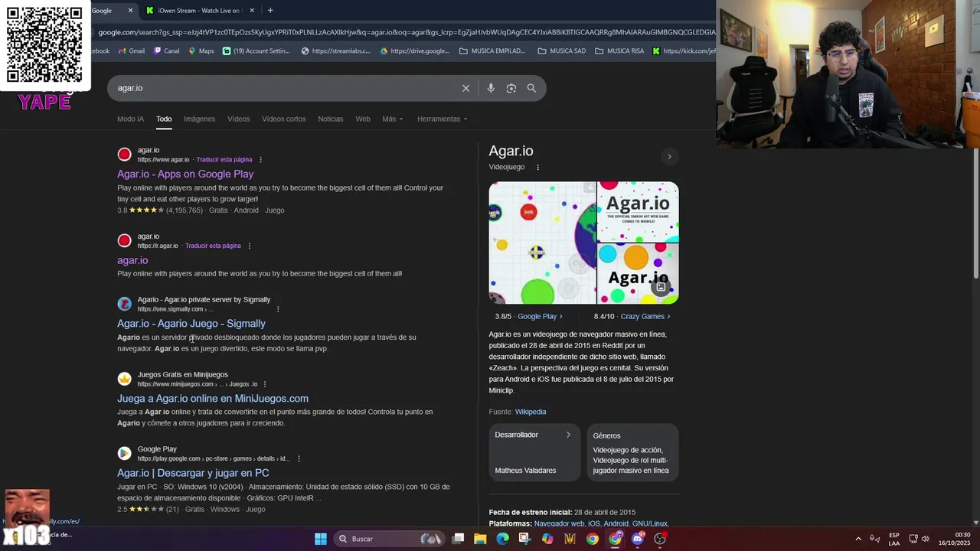980x551 pixels.
Task: Open streamlabs bookmark
Action: (335, 51)
